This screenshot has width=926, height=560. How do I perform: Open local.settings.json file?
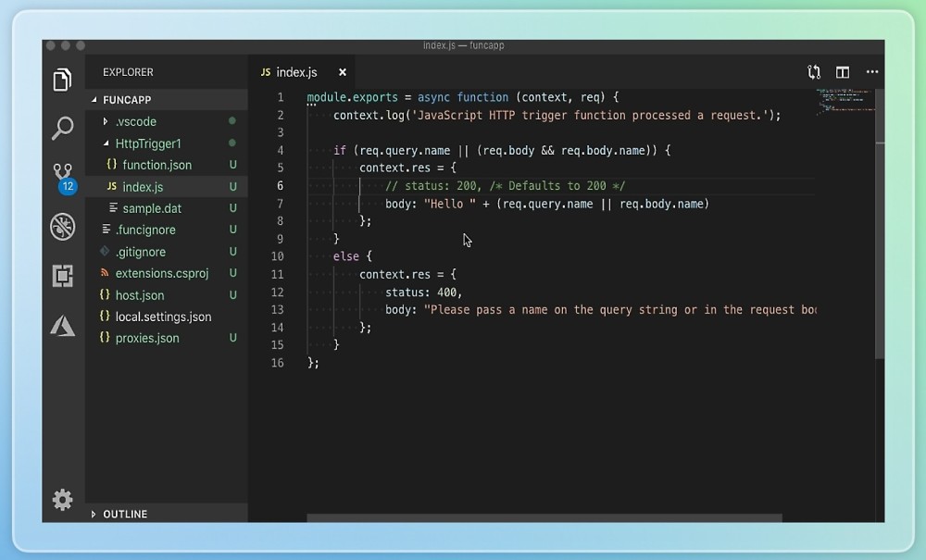click(x=163, y=317)
